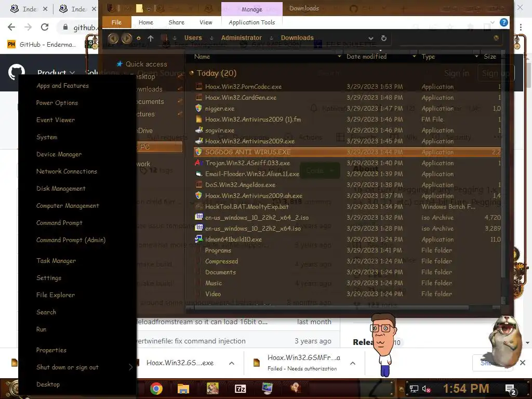Open Network Connections
This screenshot has width=532, height=399.
coord(66,171)
